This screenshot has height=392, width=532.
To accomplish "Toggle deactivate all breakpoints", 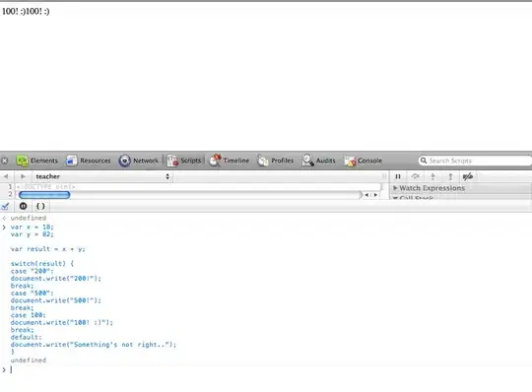I will 468,176.
